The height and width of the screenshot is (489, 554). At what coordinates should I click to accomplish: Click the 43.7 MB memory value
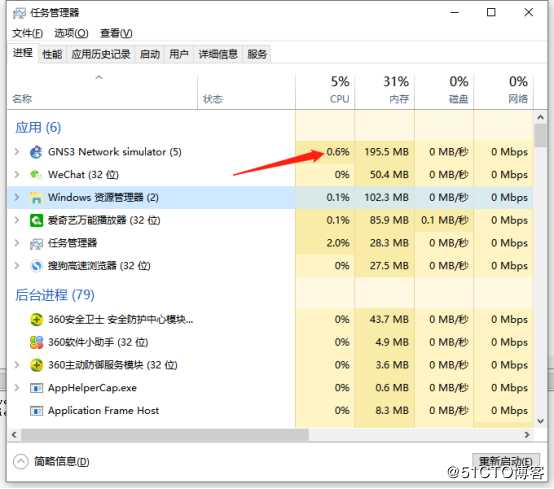pyautogui.click(x=389, y=319)
